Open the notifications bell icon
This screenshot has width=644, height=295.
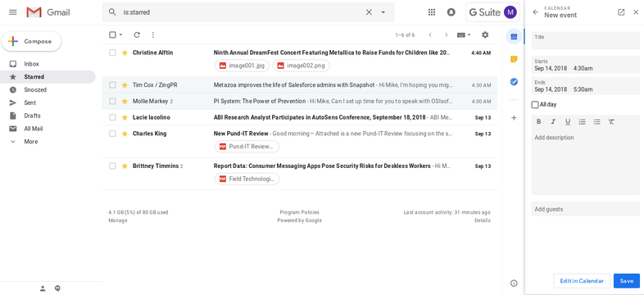pyautogui.click(x=451, y=12)
